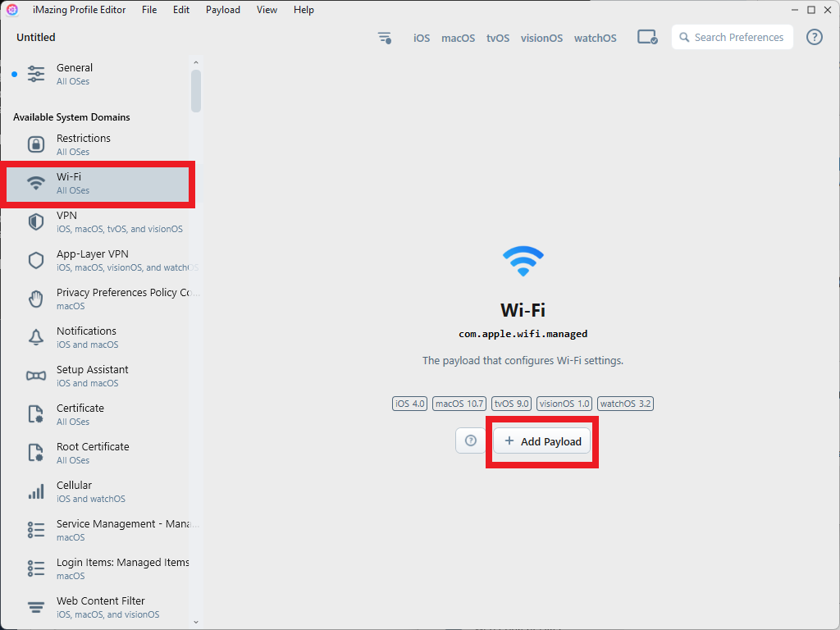The image size is (840, 630).
Task: Click the Setup Assistant bow tie icon
Action: pos(36,376)
